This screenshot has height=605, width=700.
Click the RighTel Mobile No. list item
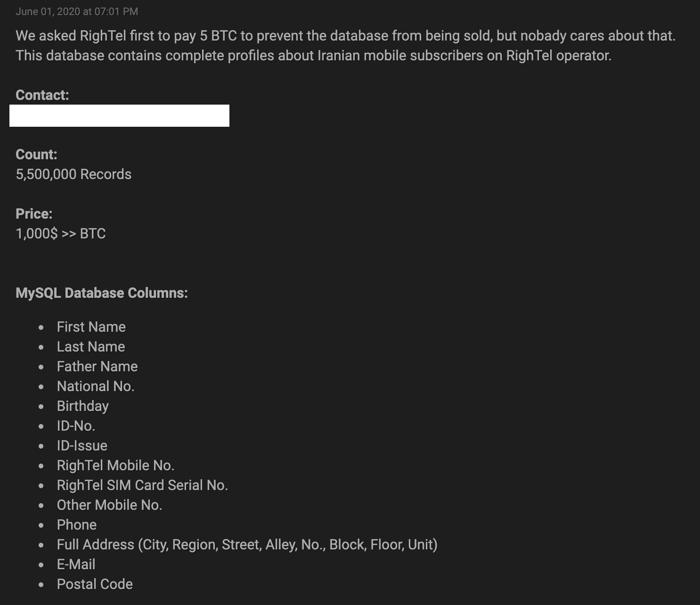tap(116, 466)
